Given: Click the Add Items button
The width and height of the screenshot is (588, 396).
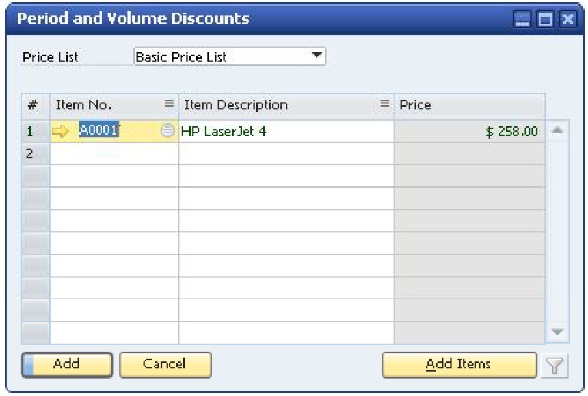Looking at the screenshot, I should click(459, 364).
